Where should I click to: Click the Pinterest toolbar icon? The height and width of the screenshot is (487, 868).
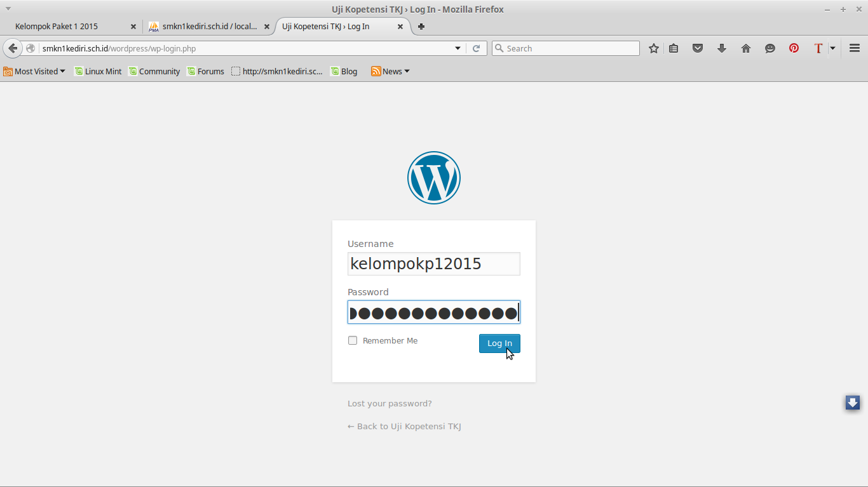click(794, 48)
